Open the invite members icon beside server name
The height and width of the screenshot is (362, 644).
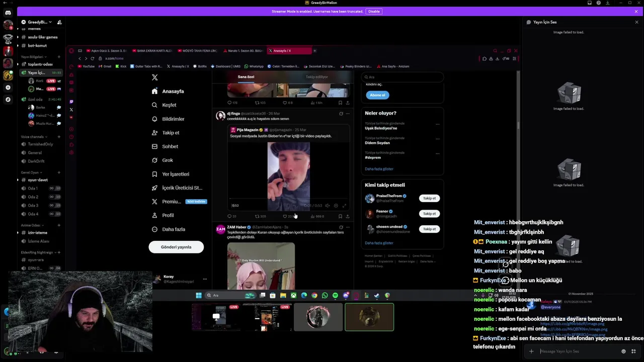tap(59, 22)
